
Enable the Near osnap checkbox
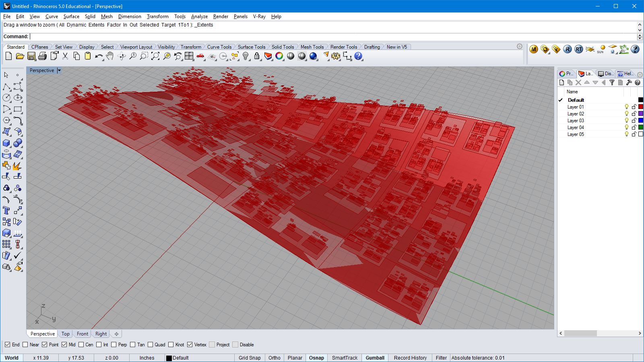pos(25,345)
